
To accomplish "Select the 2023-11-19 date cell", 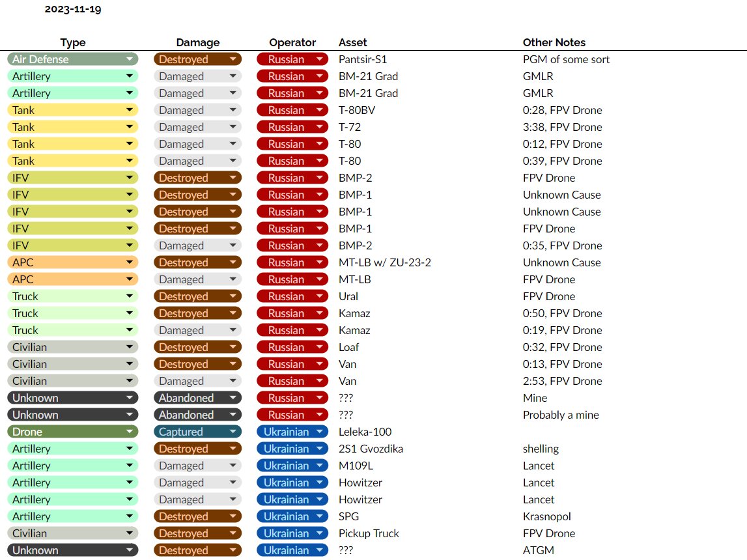I will point(73,9).
